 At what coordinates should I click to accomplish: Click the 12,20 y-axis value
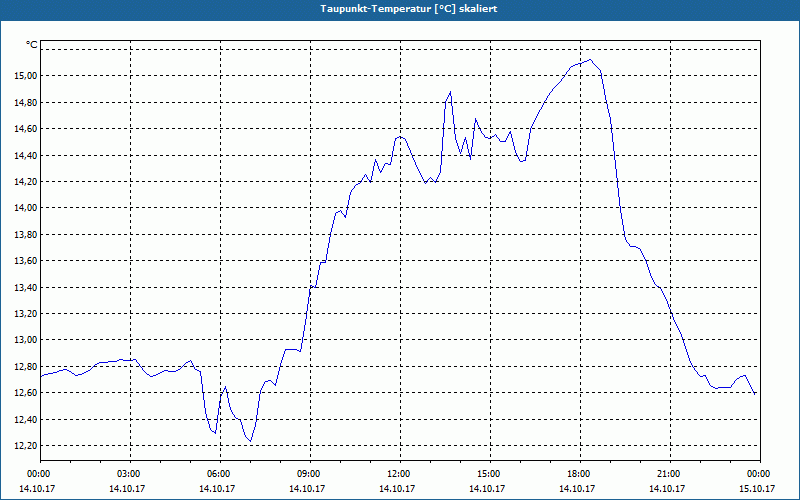pyautogui.click(x=26, y=446)
